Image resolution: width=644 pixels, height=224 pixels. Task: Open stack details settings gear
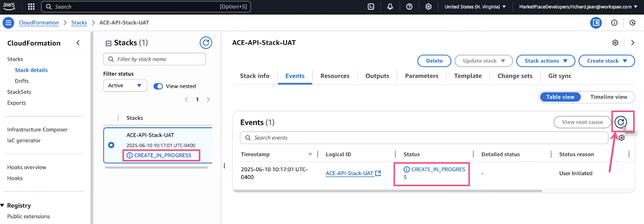coord(615,43)
